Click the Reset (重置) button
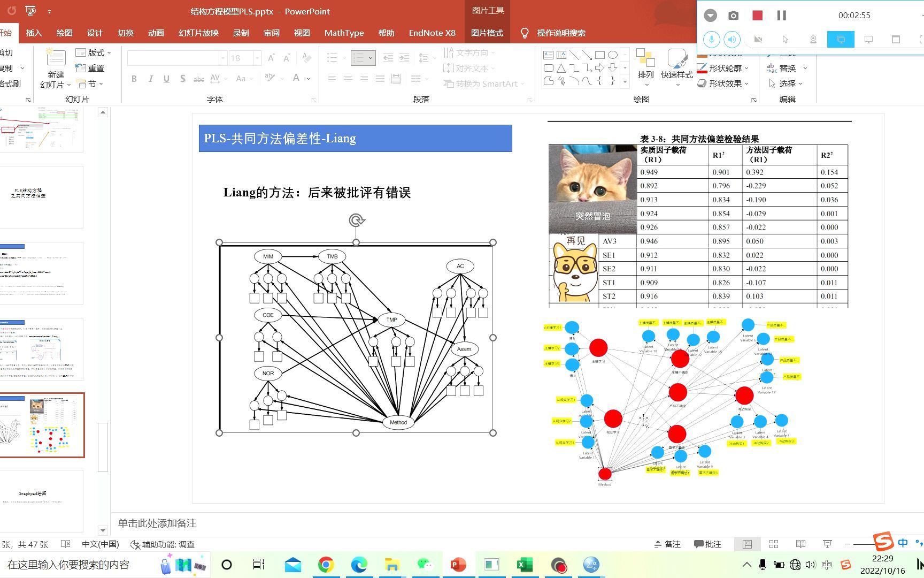 (90, 68)
